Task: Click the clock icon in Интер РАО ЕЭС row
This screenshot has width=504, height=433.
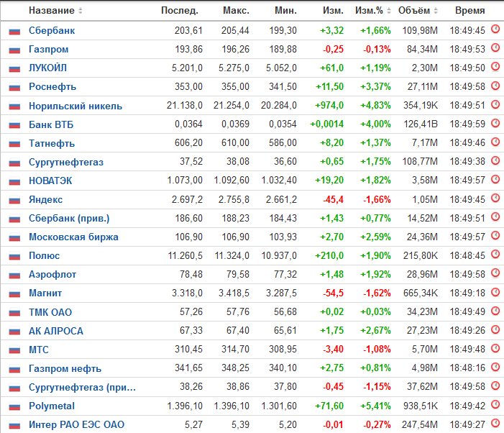Action: (495, 424)
